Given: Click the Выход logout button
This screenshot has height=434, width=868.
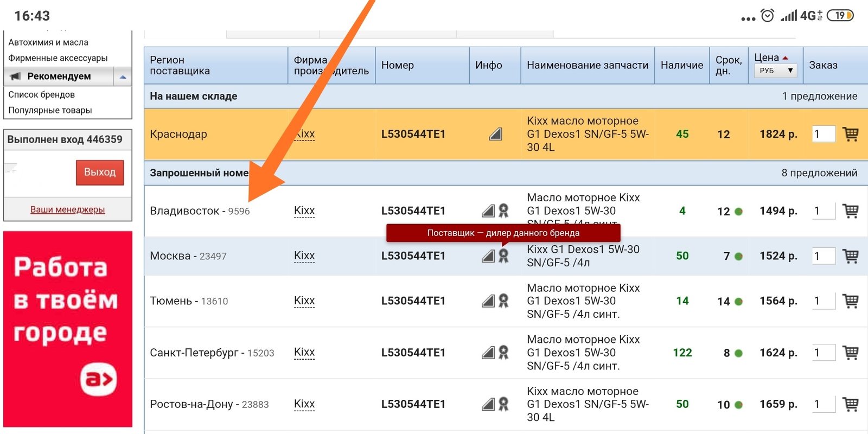Looking at the screenshot, I should (100, 173).
